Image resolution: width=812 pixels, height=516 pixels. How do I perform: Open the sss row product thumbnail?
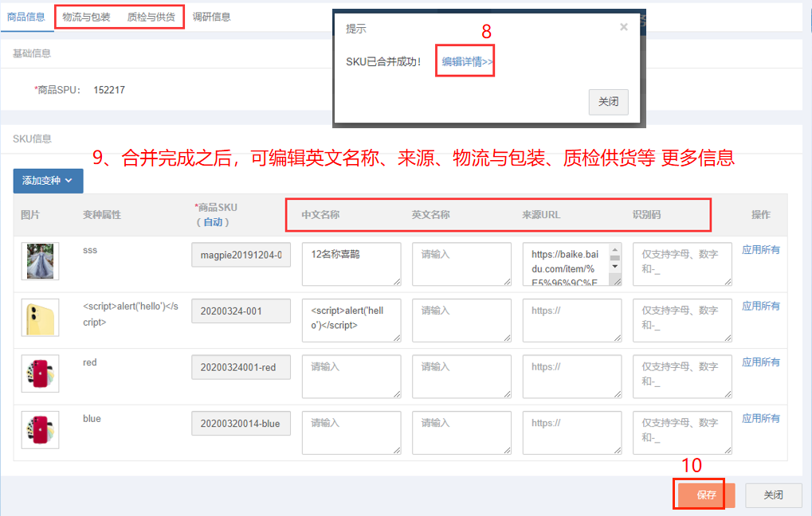click(41, 261)
